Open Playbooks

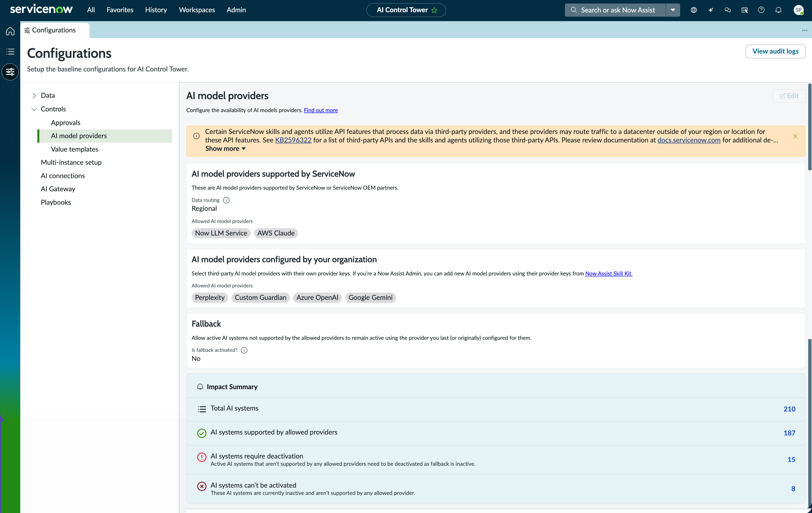56,202
